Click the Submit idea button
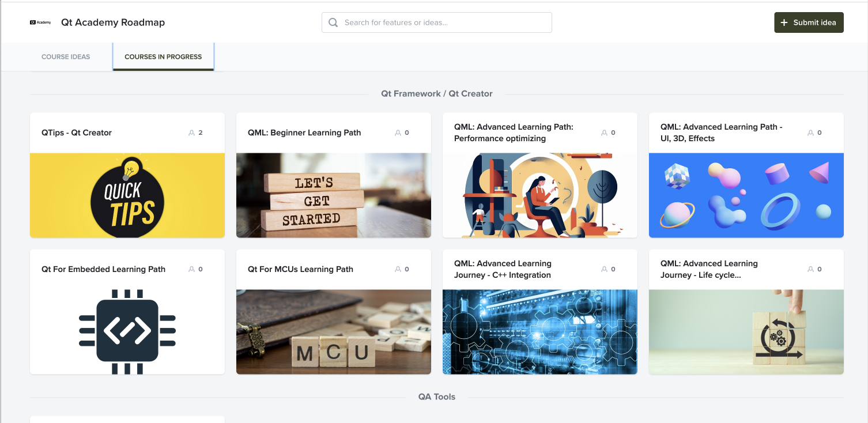The height and width of the screenshot is (423, 868). coord(809,22)
